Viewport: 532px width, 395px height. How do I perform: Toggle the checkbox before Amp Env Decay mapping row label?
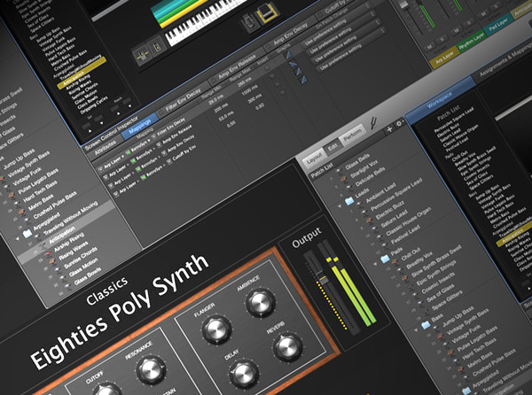click(x=164, y=154)
